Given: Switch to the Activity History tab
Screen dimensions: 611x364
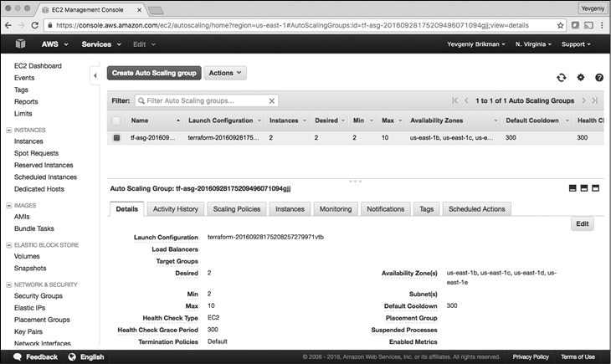Looking at the screenshot, I should point(176,208).
